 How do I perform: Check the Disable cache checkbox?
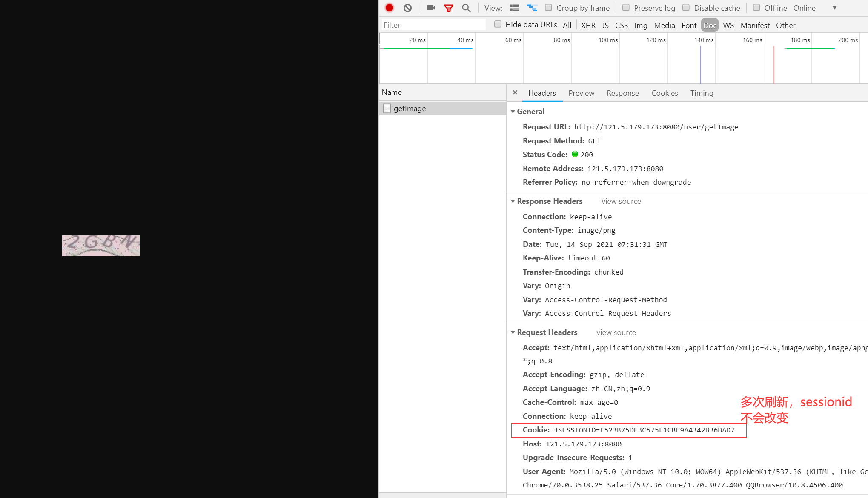click(686, 8)
